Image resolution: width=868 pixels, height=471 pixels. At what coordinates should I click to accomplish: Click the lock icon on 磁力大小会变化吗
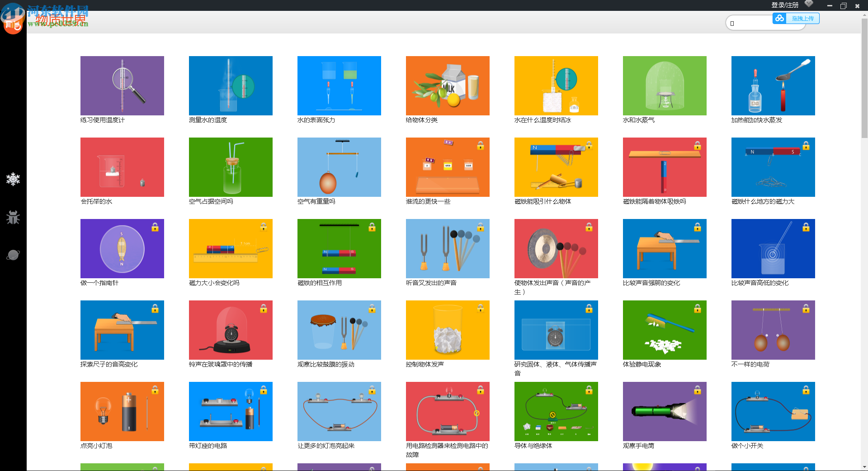click(x=264, y=227)
